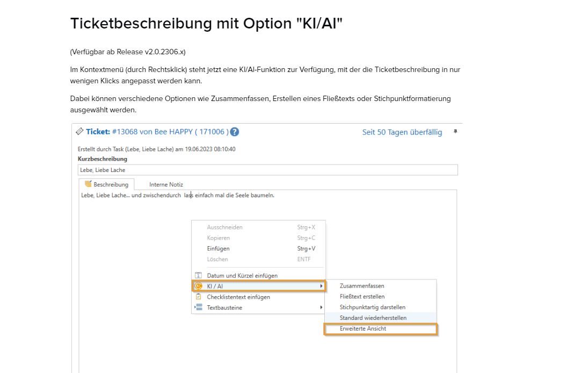
Task: Click the ticket #13068 von Bee HAPPY link
Action: [x=170, y=132]
